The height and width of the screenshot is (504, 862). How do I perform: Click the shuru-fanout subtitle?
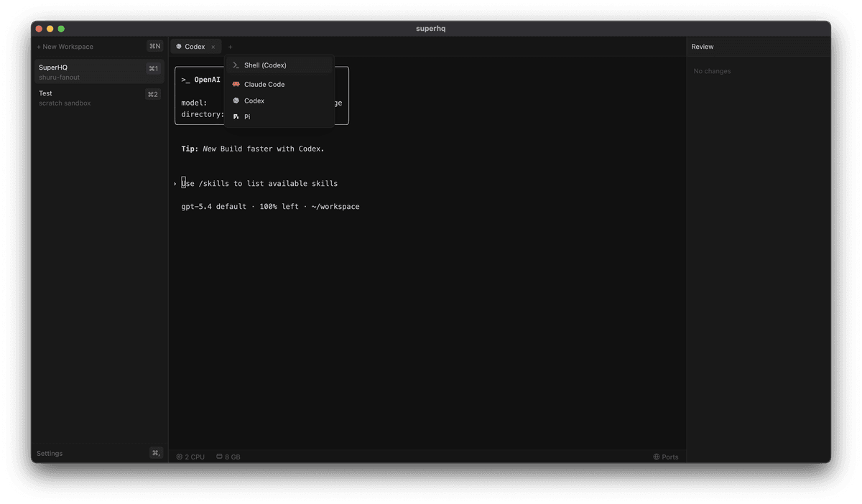point(59,78)
